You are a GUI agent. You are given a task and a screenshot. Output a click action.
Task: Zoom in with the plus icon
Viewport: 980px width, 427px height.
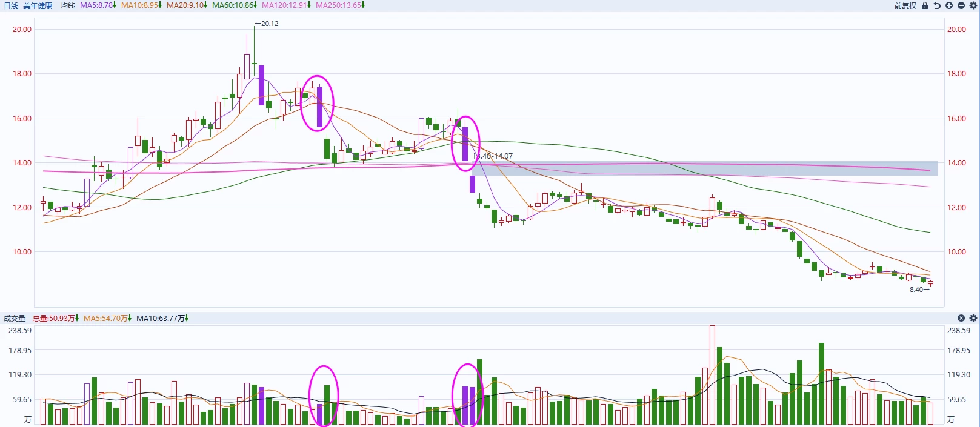click(949, 5)
